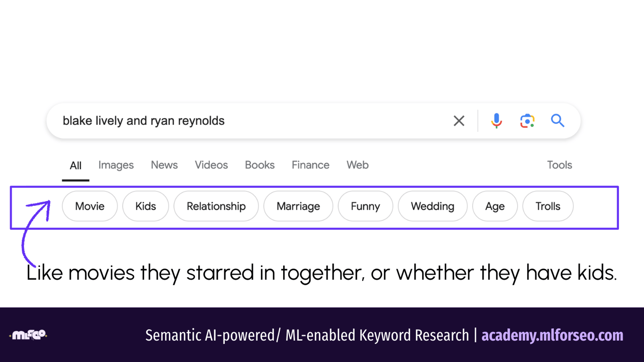
Task: Start voice search with the microphone icon
Action: tap(496, 121)
